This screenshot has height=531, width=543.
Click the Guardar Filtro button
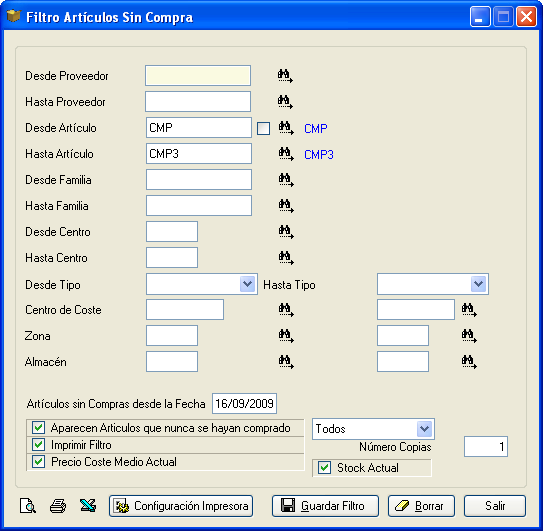click(325, 506)
